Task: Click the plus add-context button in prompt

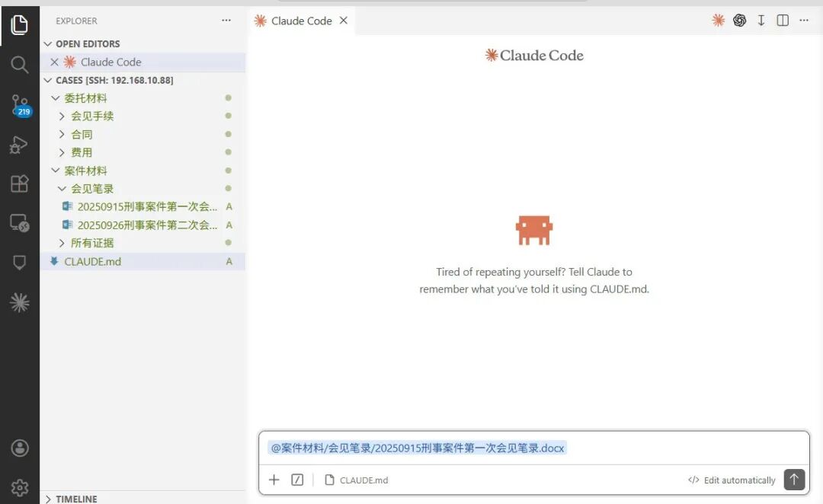Action: (274, 480)
